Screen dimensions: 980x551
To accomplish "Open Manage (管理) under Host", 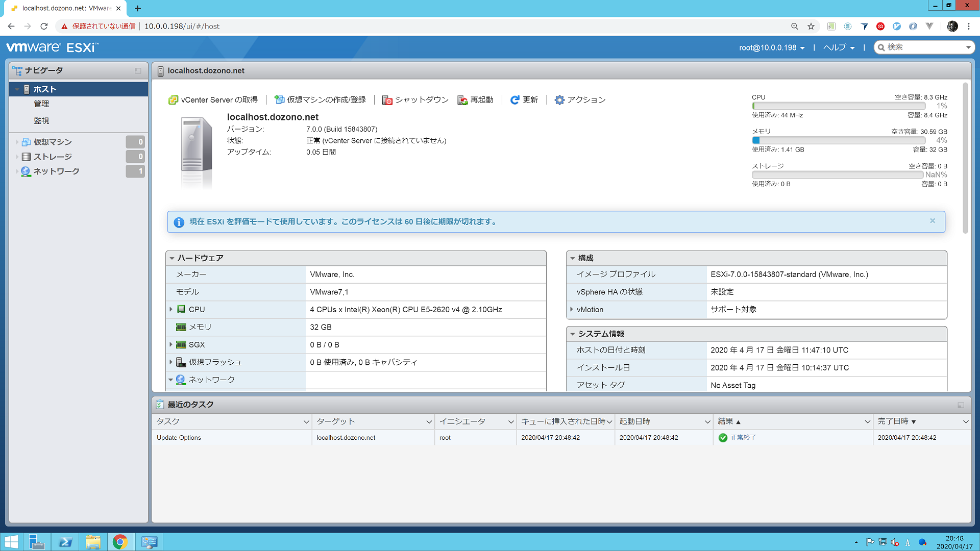I will point(41,104).
